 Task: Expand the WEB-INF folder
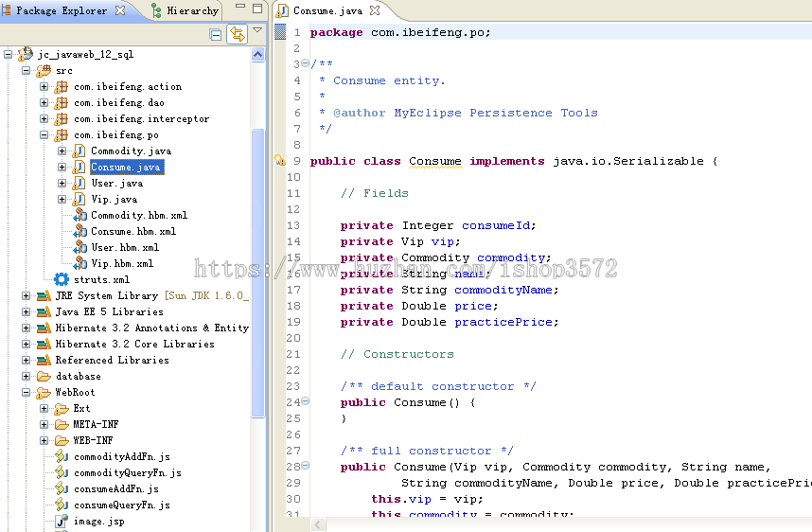click(x=44, y=440)
